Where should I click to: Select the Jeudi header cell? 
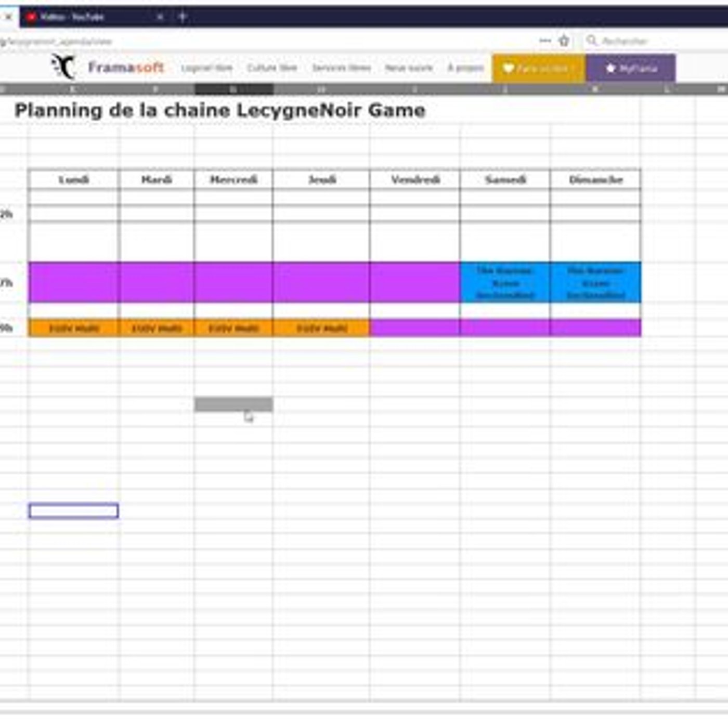(x=321, y=179)
